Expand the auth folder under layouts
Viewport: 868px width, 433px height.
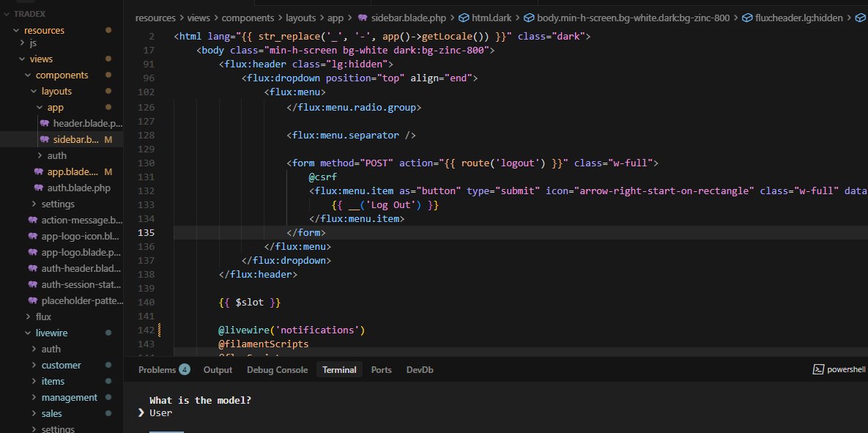56,155
